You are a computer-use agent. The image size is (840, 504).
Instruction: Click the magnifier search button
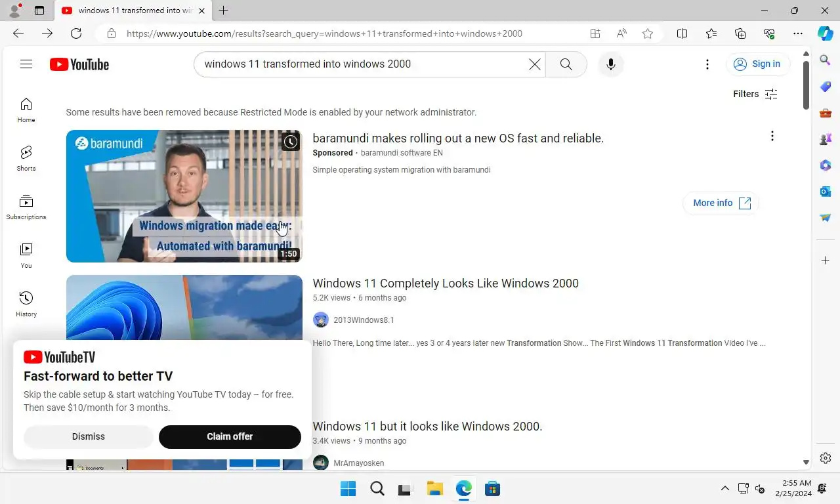566,64
